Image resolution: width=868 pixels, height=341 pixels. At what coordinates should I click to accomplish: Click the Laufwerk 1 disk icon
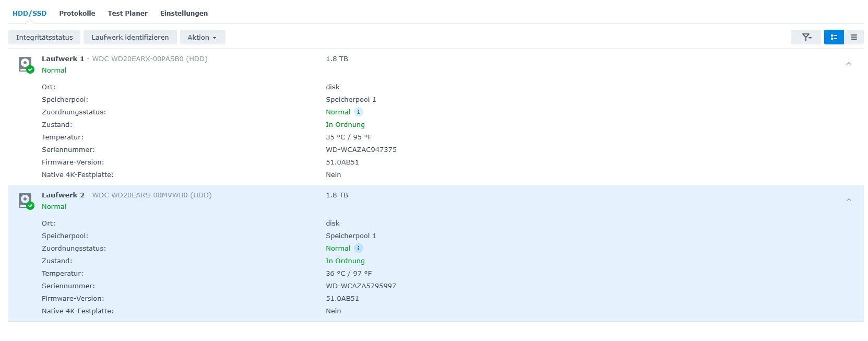pyautogui.click(x=26, y=65)
